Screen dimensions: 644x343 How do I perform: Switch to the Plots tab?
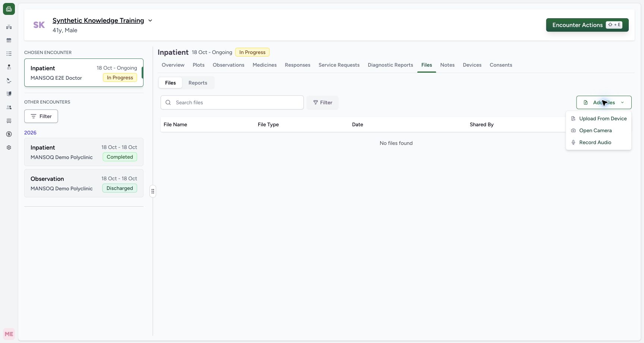click(199, 65)
